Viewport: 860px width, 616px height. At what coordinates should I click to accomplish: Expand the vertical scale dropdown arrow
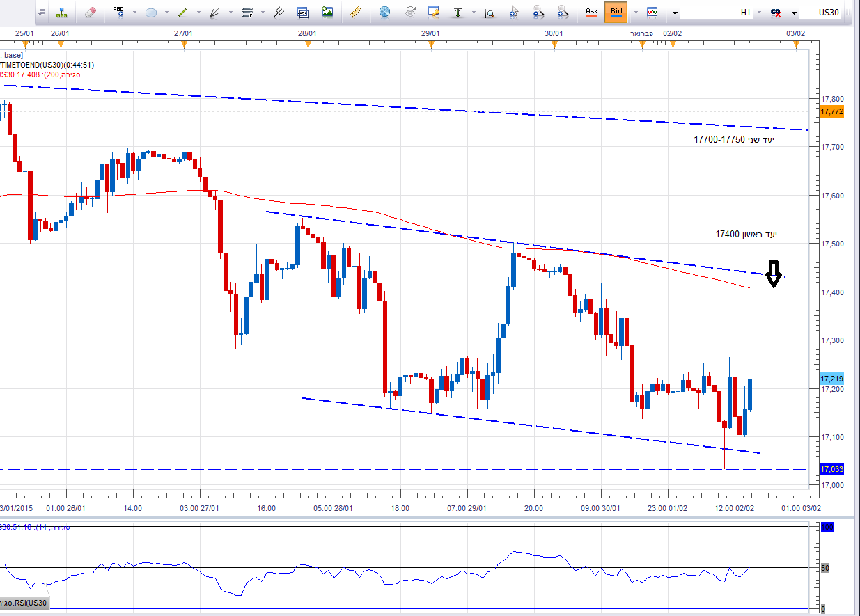(x=474, y=13)
